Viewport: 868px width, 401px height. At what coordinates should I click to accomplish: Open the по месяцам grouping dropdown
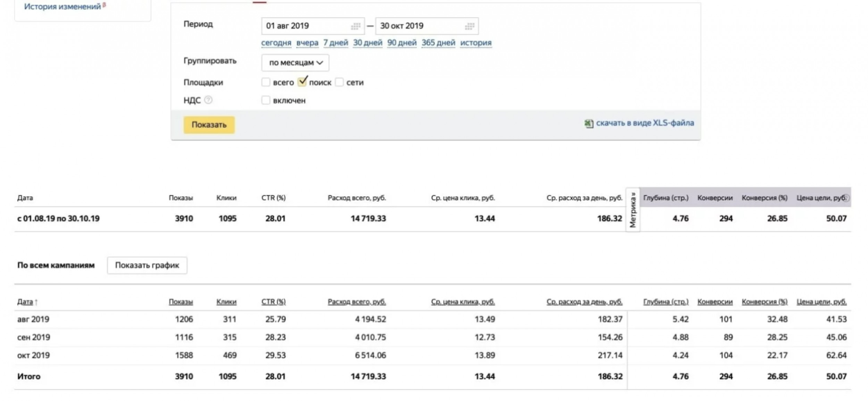295,63
